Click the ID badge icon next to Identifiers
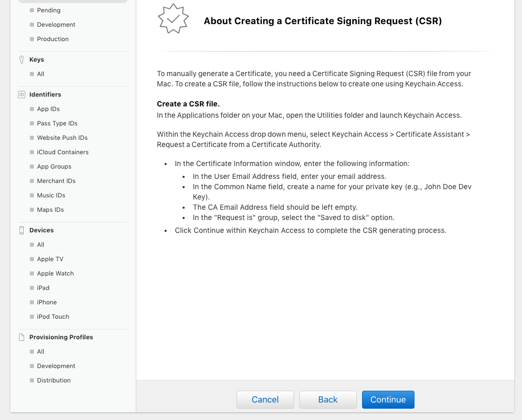 pyautogui.click(x=21, y=95)
